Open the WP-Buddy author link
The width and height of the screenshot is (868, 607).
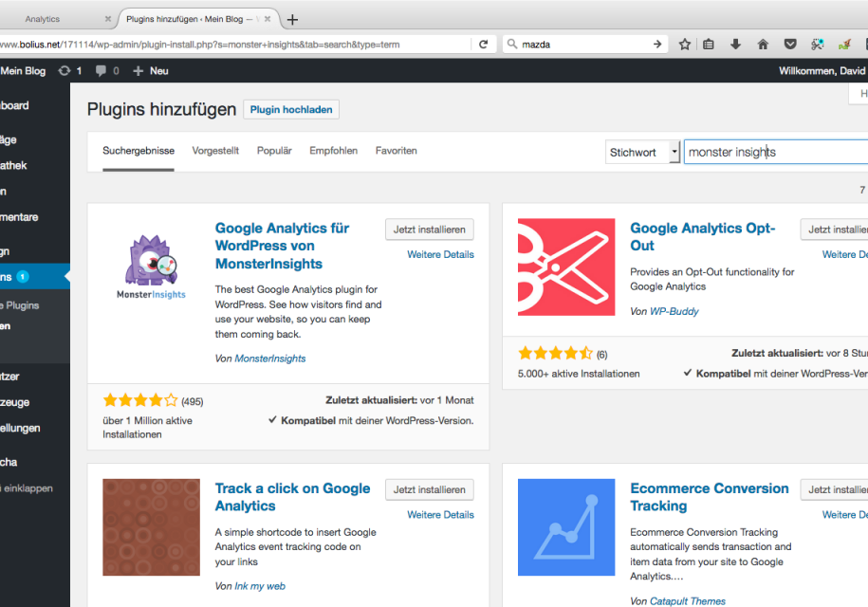674,311
